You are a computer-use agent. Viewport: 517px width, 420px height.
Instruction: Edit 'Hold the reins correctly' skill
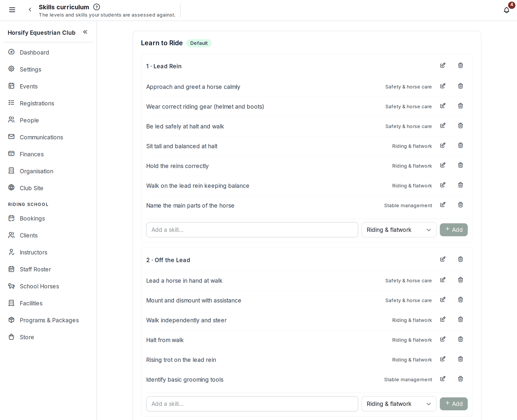(x=443, y=165)
